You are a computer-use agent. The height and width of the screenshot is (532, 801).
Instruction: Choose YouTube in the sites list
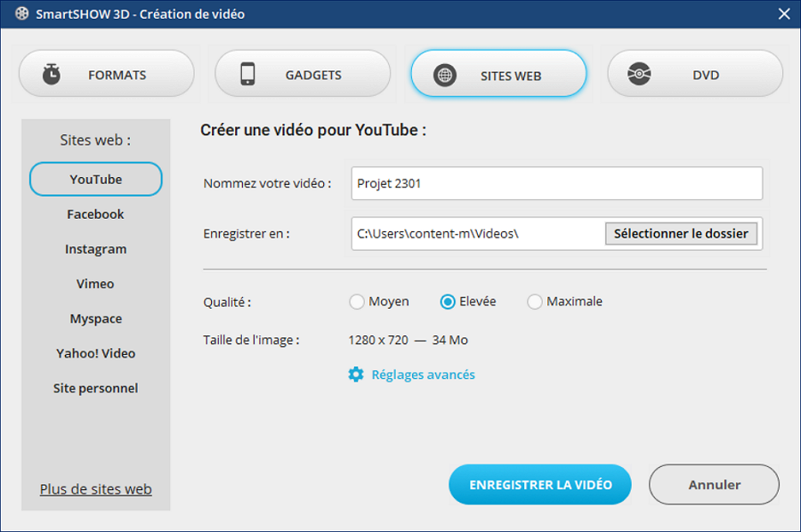(x=96, y=179)
